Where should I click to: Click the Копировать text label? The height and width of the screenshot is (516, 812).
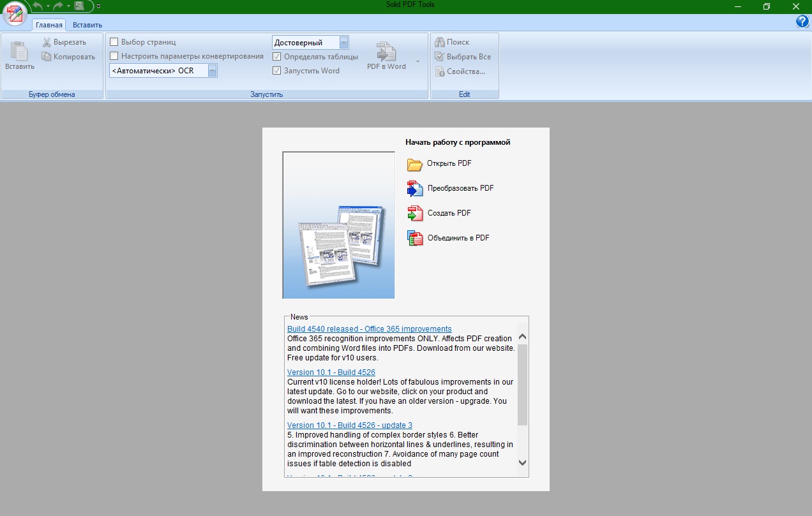click(x=74, y=57)
